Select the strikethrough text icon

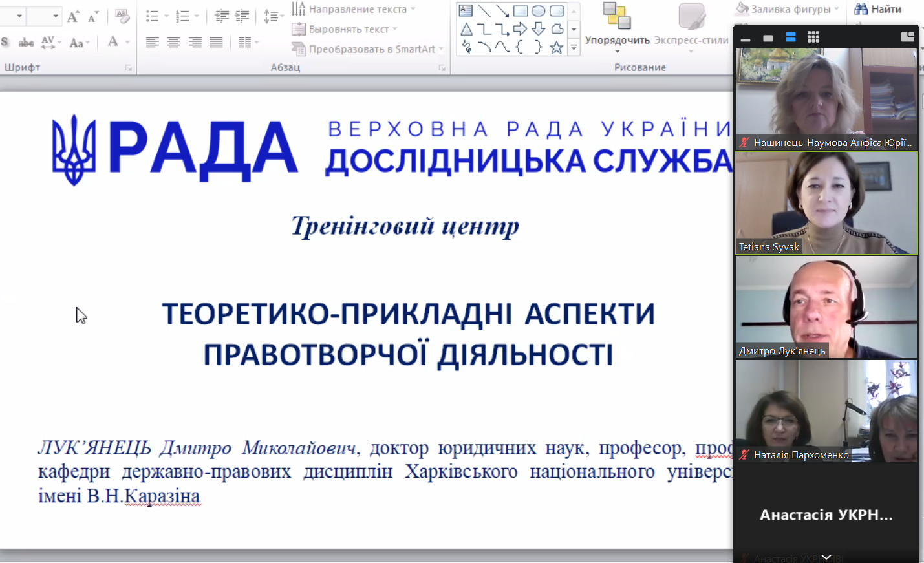tap(27, 43)
